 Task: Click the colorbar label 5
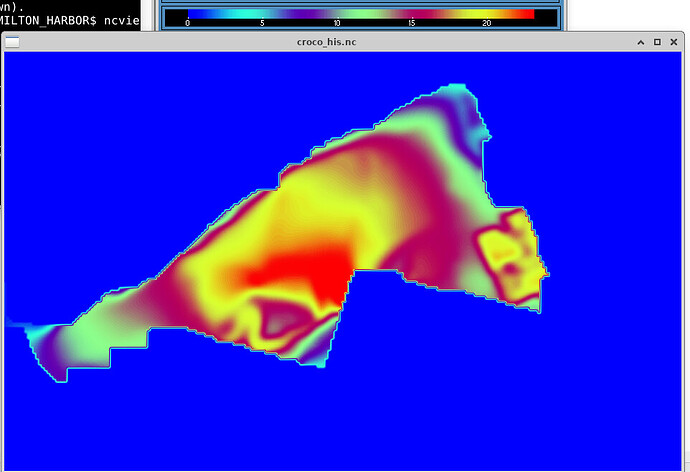coord(262,23)
